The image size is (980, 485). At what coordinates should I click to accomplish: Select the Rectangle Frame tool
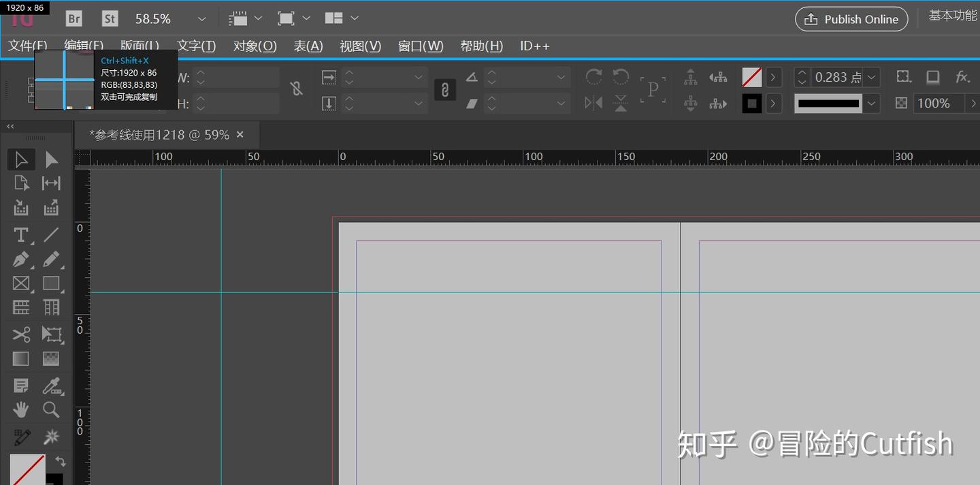21,283
